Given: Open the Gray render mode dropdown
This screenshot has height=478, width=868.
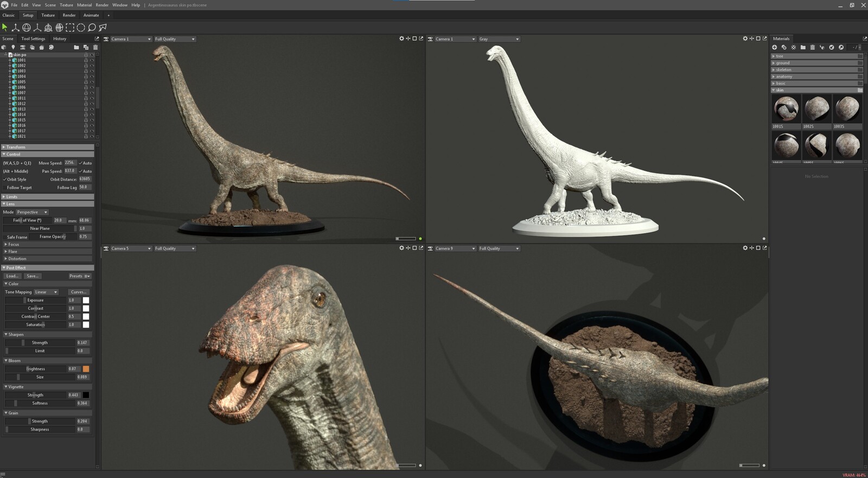Looking at the screenshot, I should pyautogui.click(x=499, y=39).
